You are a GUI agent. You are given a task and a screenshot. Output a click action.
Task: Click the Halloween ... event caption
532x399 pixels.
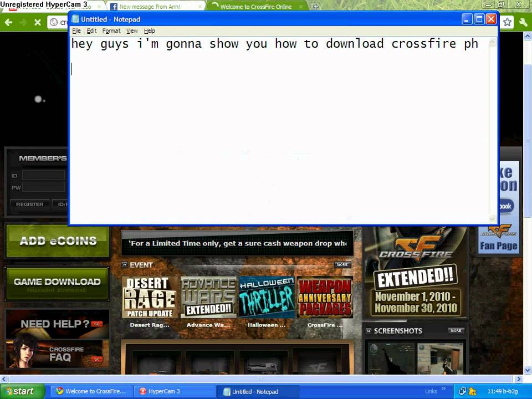pyautogui.click(x=267, y=325)
